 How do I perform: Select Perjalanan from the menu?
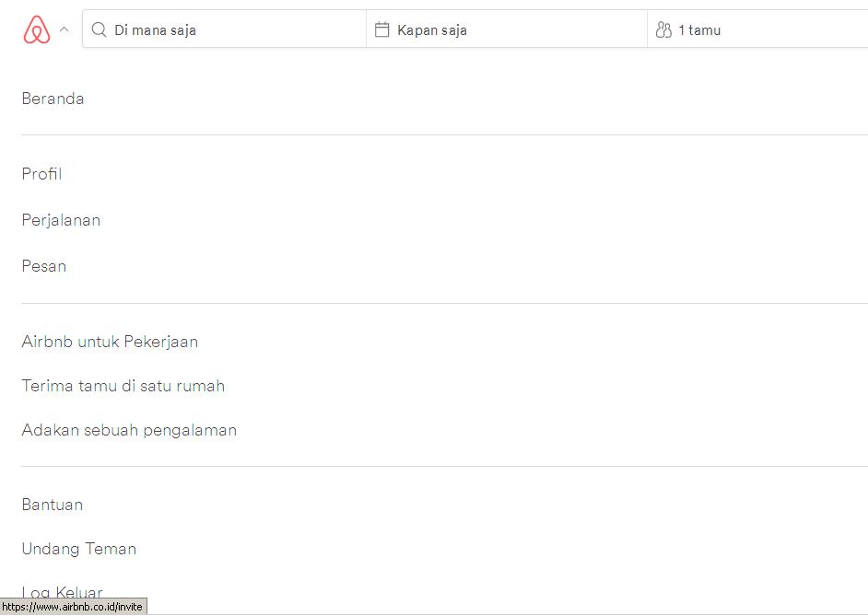61,220
